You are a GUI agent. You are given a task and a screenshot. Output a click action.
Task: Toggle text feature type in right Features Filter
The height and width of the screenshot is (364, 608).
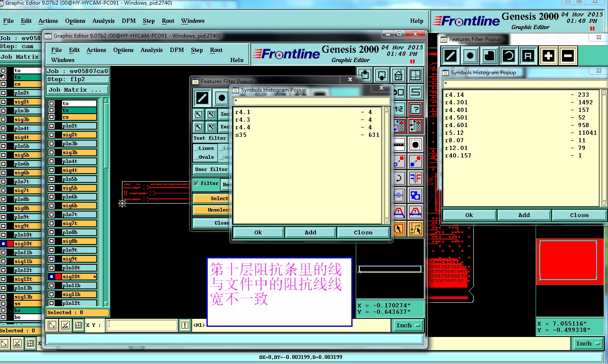tap(528, 56)
